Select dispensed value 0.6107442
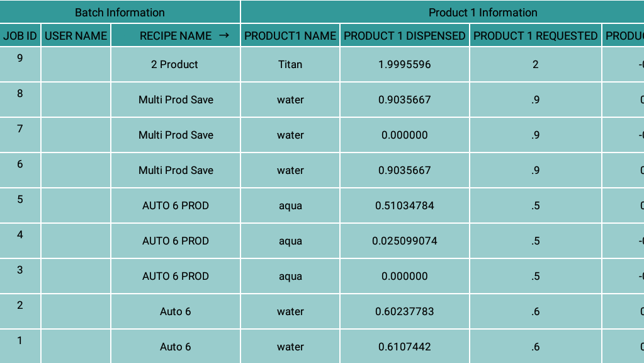Screen dimensions: 644x363 (x=405, y=347)
